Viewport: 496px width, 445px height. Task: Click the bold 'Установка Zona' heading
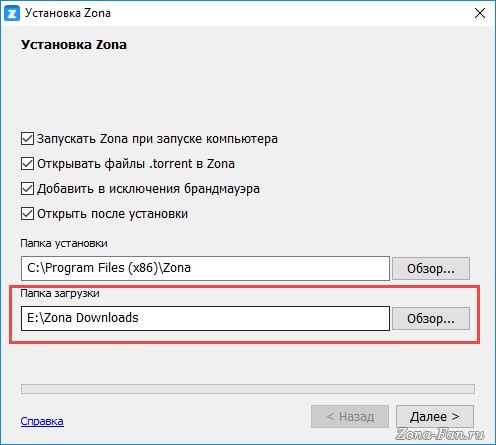click(x=74, y=45)
